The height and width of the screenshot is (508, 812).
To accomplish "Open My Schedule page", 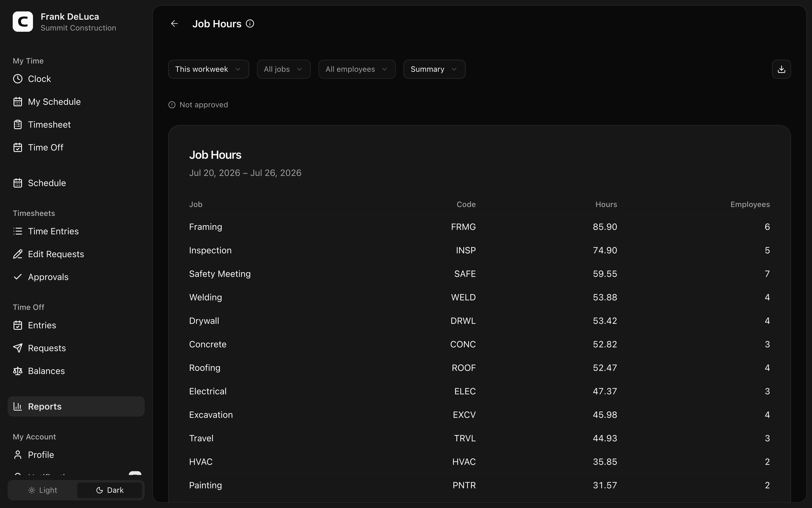I will tap(76, 102).
